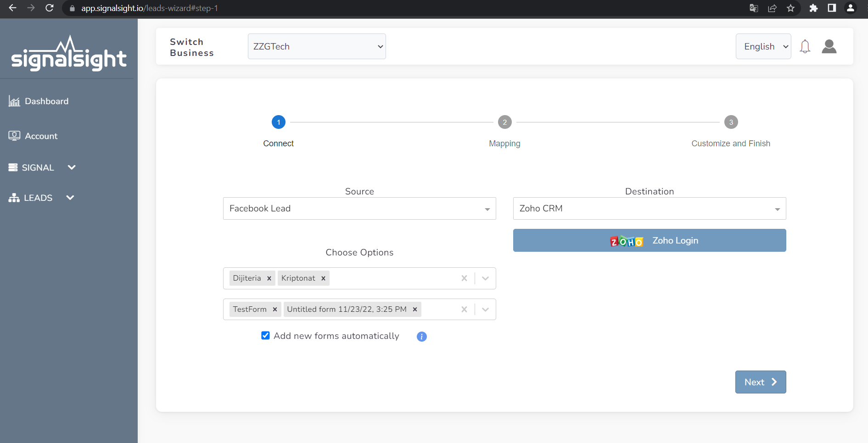Expand the pages multi-select chevron

click(485, 278)
